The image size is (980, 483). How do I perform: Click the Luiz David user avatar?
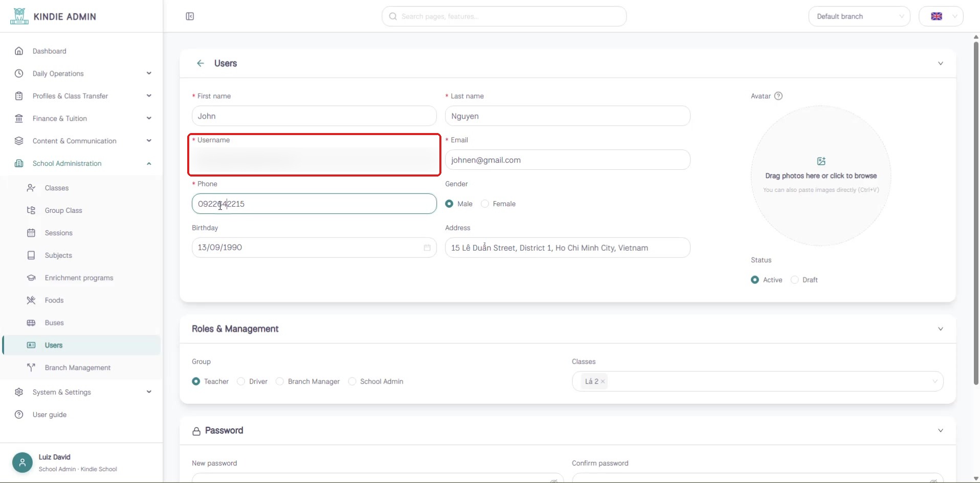click(23, 463)
